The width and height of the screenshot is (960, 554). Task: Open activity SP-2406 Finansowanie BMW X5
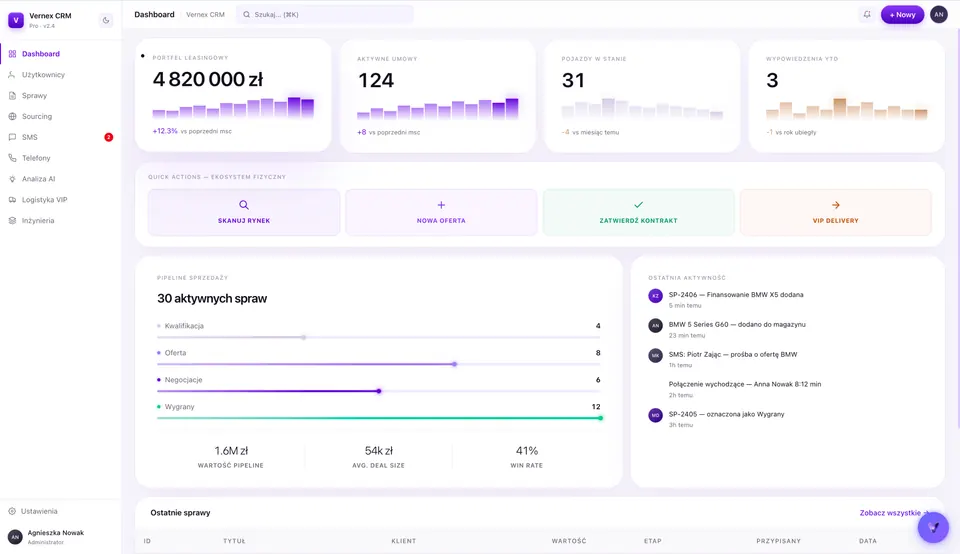[787, 299]
